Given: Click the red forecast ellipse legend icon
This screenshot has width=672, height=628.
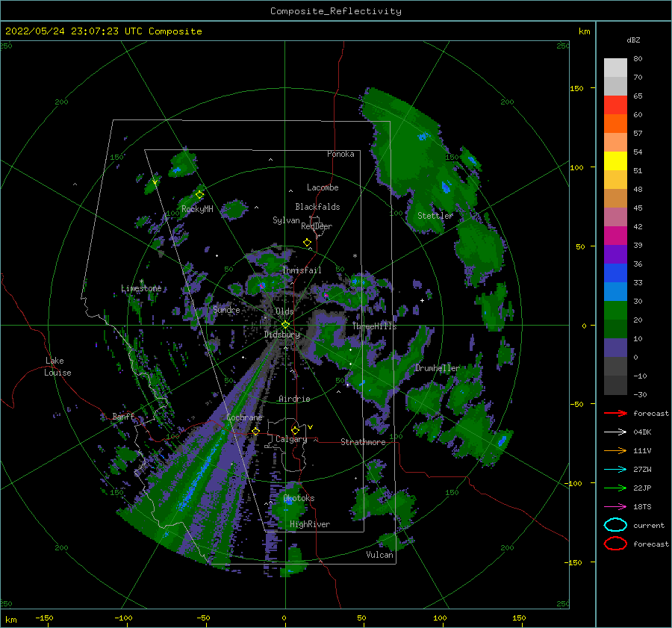Looking at the screenshot, I should tap(615, 544).
